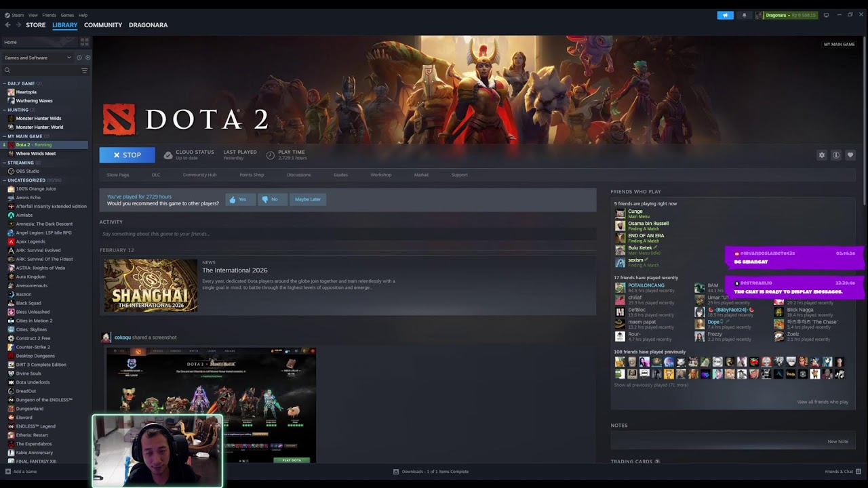
Task: Click the activity comment field
Action: tap(347, 234)
